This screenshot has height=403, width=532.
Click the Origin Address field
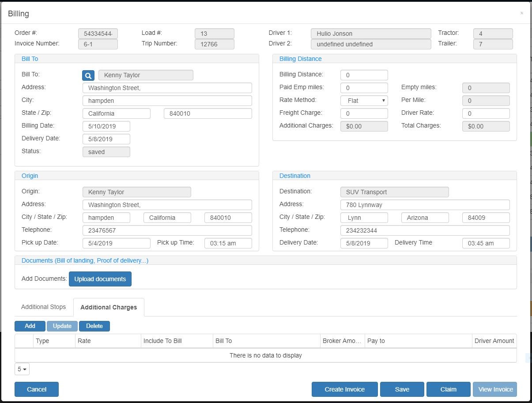click(x=167, y=205)
